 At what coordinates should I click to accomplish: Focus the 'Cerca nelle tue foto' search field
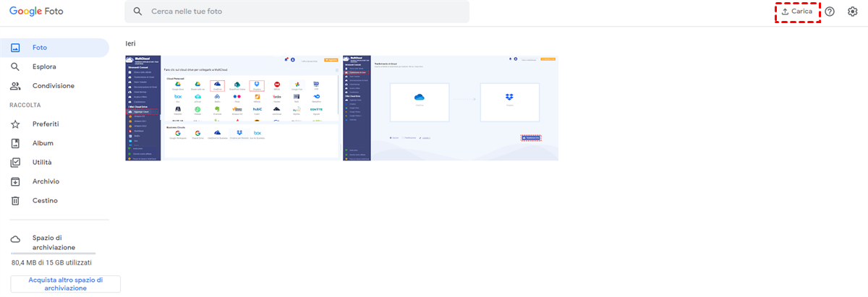(x=297, y=12)
